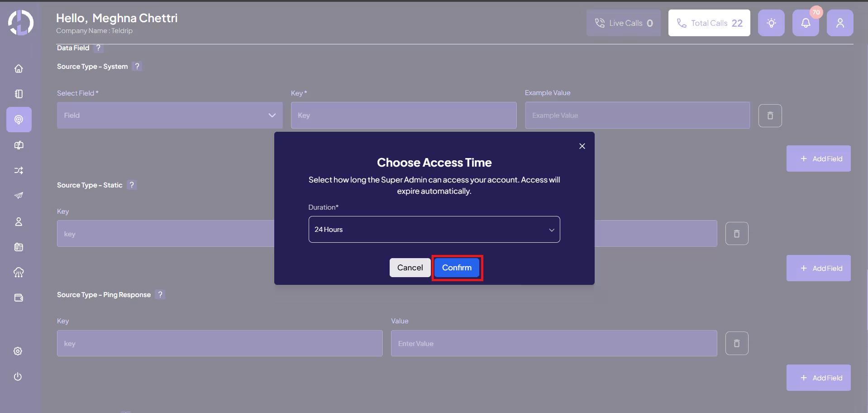Open the notifications bell icon
This screenshot has height=413, width=868.
tap(806, 23)
